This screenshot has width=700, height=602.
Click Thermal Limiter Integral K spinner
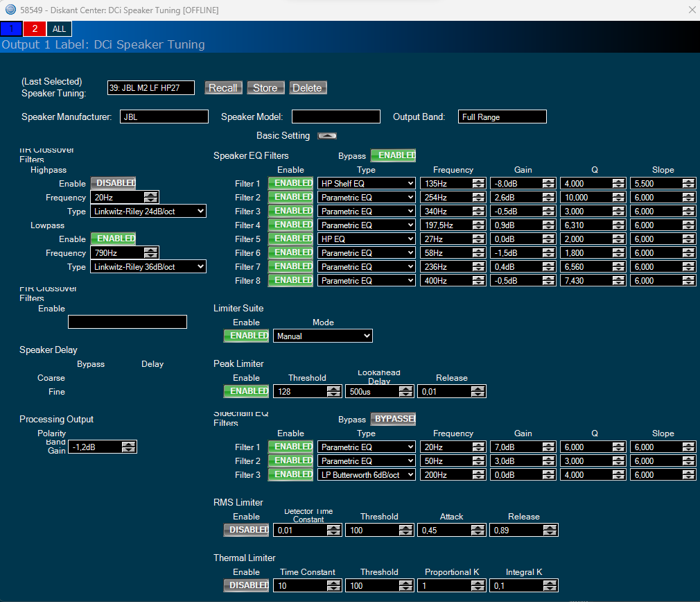pos(550,586)
